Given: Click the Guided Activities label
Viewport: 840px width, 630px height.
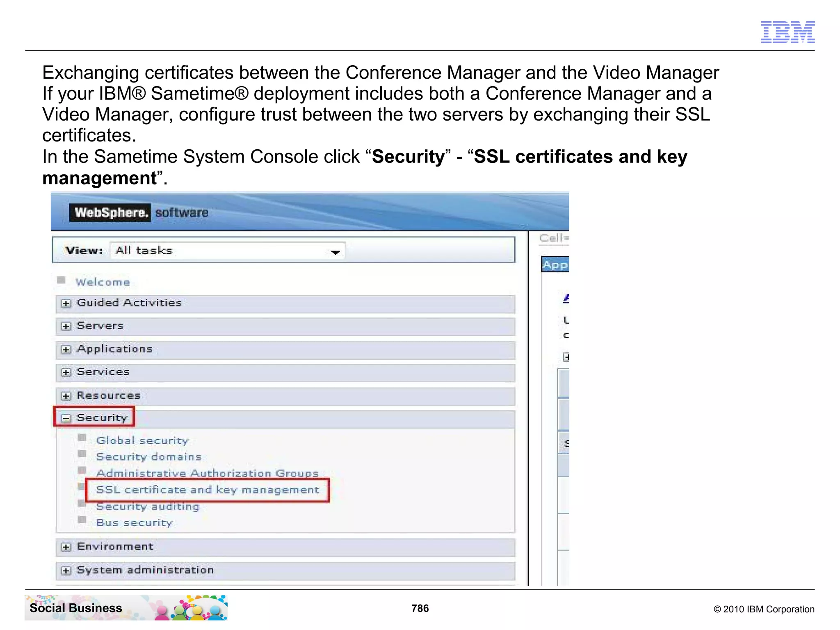Looking at the screenshot, I should 129,303.
